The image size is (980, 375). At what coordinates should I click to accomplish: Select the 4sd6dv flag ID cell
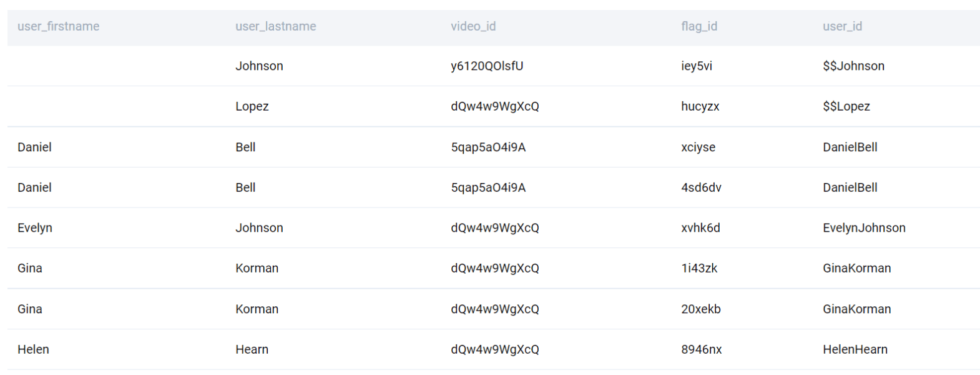click(x=701, y=187)
